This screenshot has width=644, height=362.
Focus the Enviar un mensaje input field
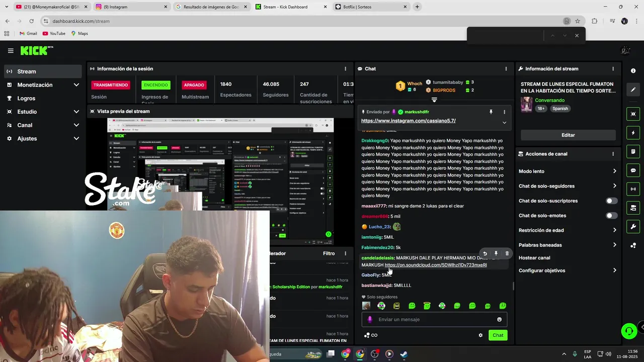tap(434, 319)
